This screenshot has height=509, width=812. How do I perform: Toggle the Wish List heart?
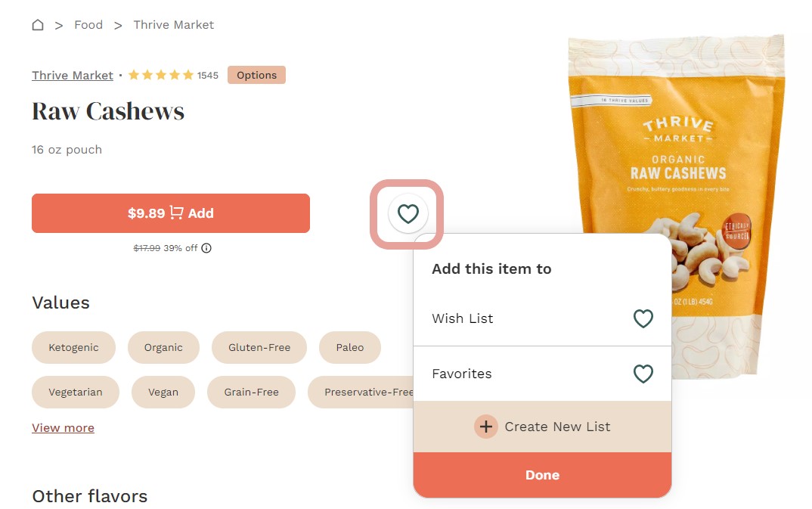pyautogui.click(x=643, y=319)
